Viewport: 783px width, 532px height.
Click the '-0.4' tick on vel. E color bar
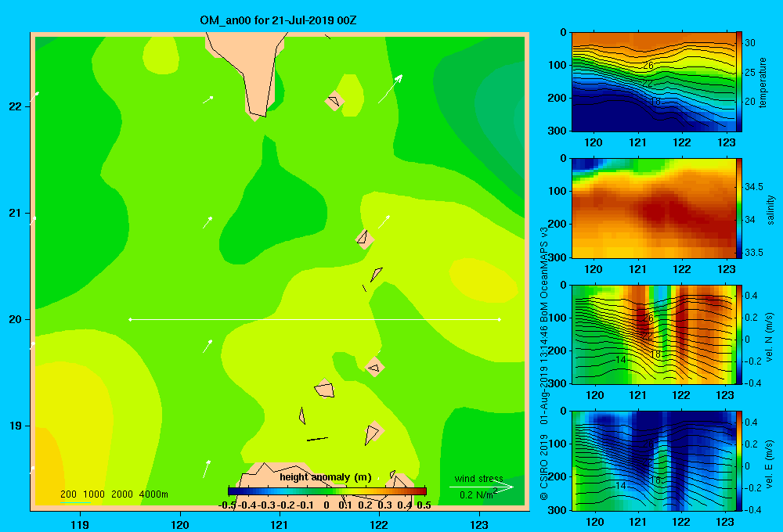(x=753, y=509)
